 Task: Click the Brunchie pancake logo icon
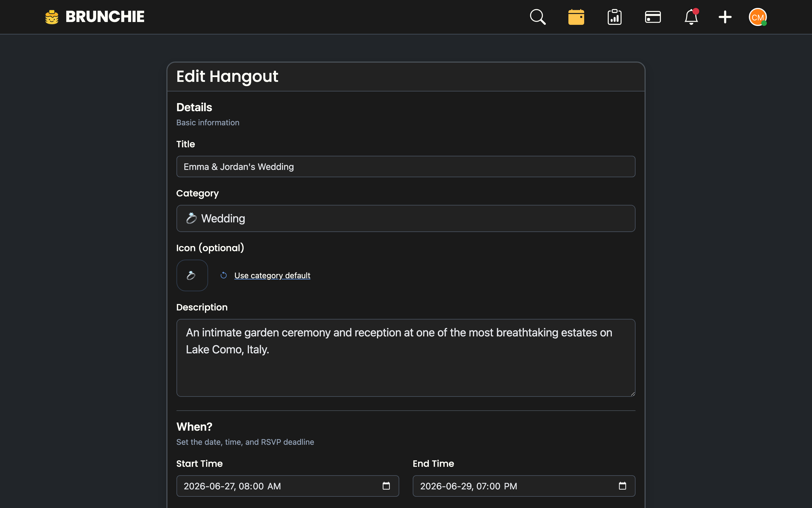[x=52, y=17]
